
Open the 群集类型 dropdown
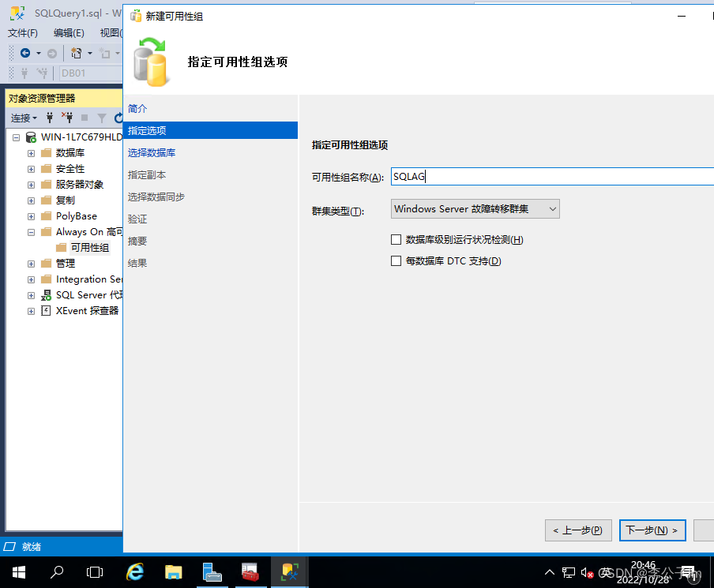pos(475,209)
